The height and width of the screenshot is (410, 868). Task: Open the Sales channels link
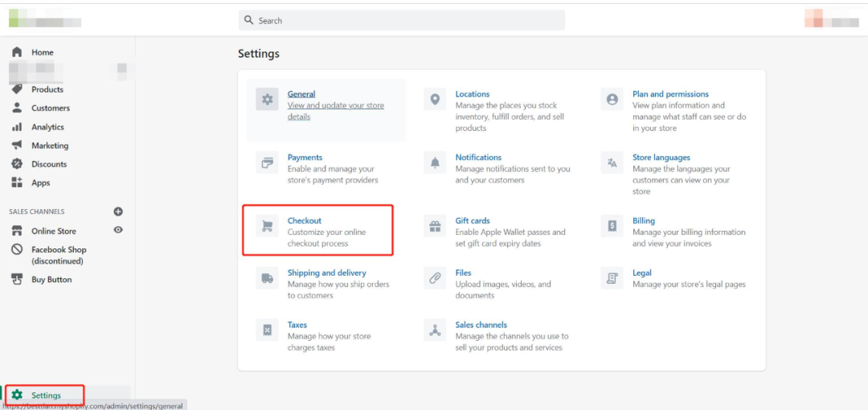[x=481, y=325]
